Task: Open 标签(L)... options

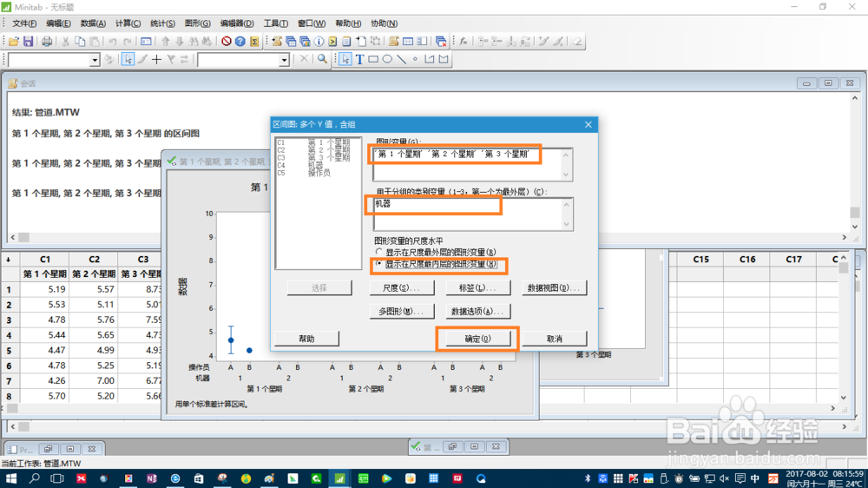Action: coord(477,288)
